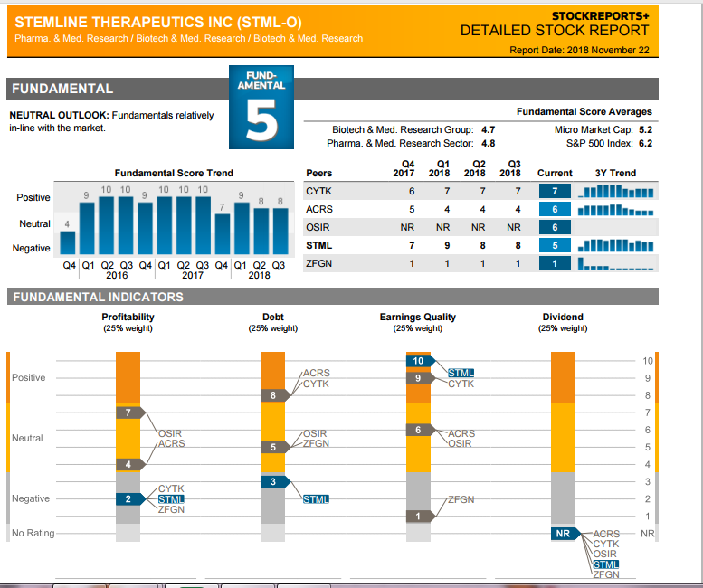This screenshot has height=588, width=703.
Task: Click the 'Profitability' indicator heading
Action: 128,317
